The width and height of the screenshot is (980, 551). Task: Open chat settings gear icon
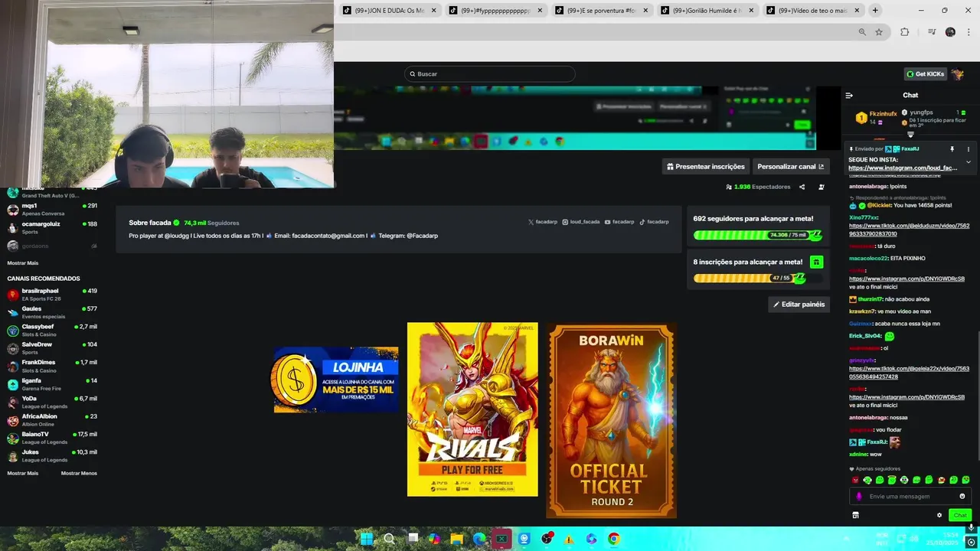pos(939,515)
